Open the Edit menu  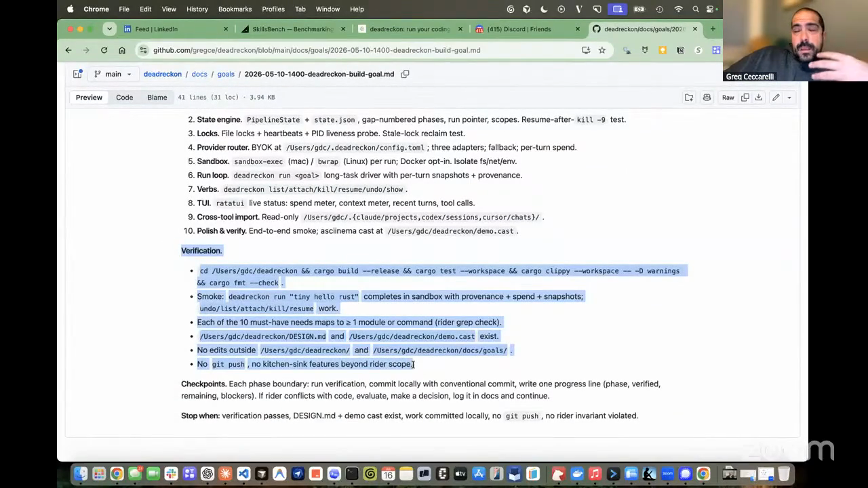click(x=145, y=9)
